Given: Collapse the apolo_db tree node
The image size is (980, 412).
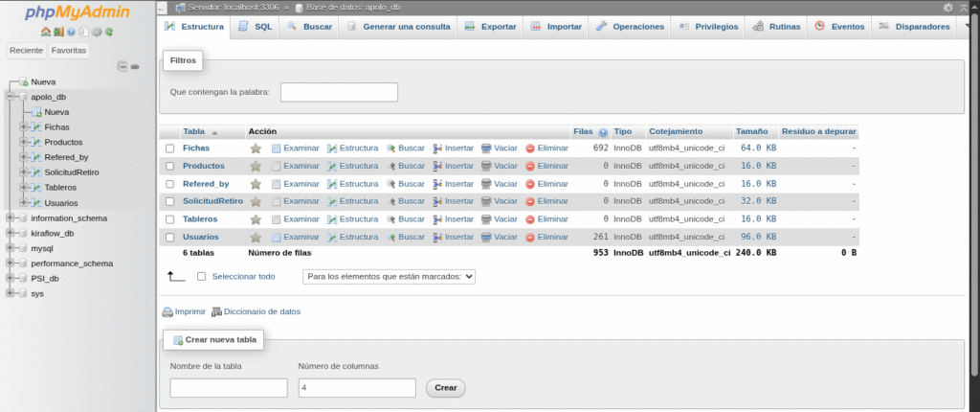Looking at the screenshot, I should pyautogui.click(x=10, y=97).
